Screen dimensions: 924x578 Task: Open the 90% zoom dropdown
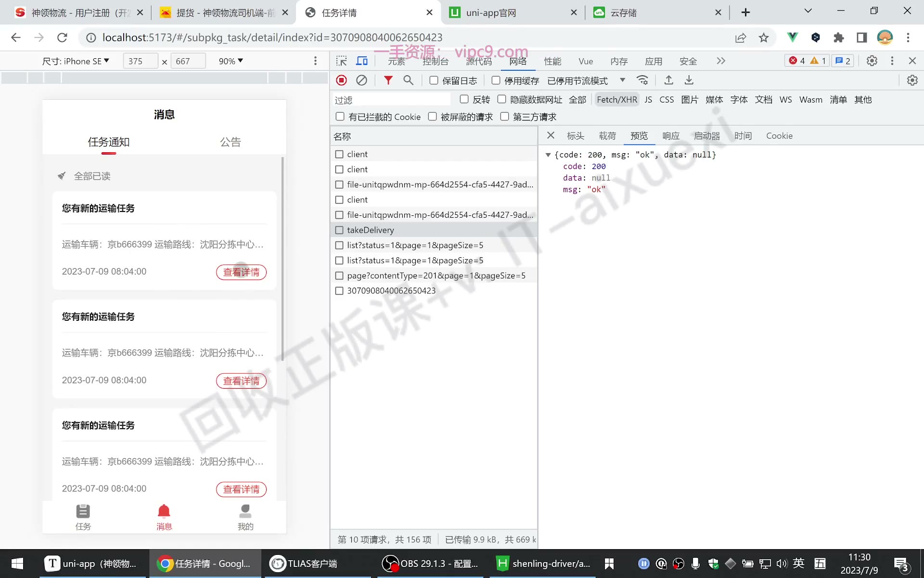(x=231, y=61)
